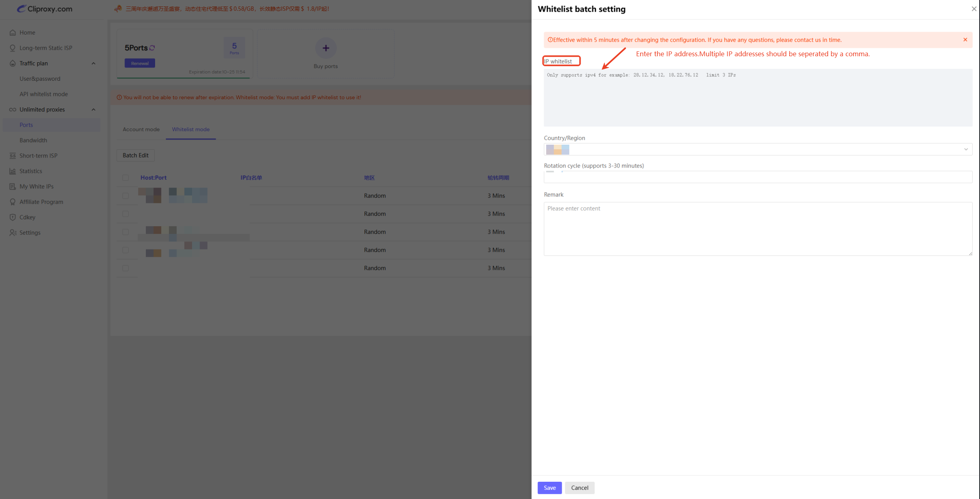
Task: Collapse the Unlimited proxies menu
Action: pyautogui.click(x=93, y=110)
